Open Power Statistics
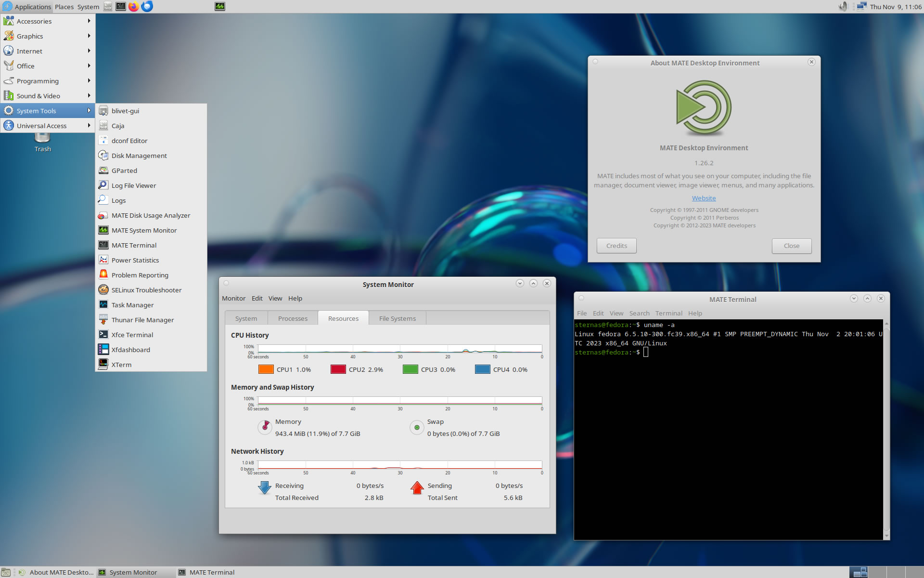Image resolution: width=924 pixels, height=578 pixels. point(151,260)
